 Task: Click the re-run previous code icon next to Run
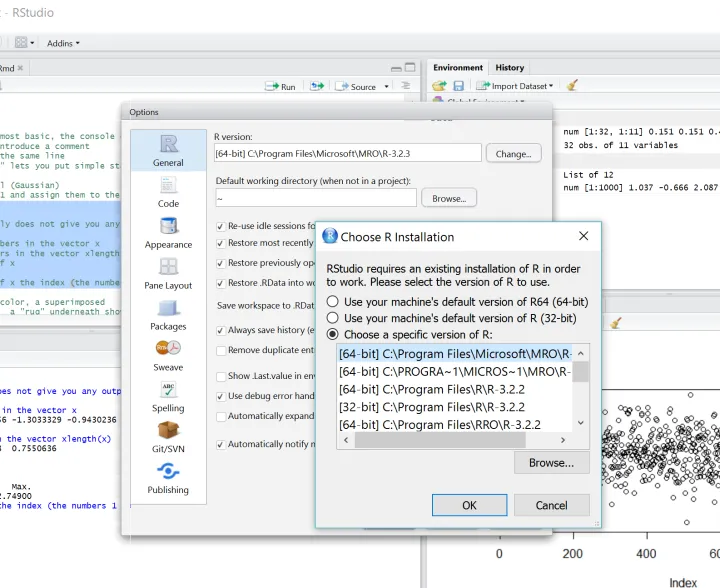(317, 86)
